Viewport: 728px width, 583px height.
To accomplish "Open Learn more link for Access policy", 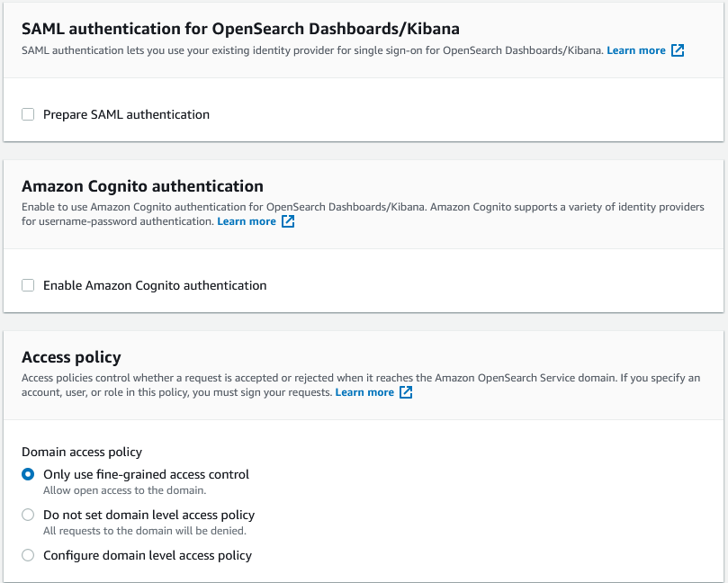I will coord(364,392).
